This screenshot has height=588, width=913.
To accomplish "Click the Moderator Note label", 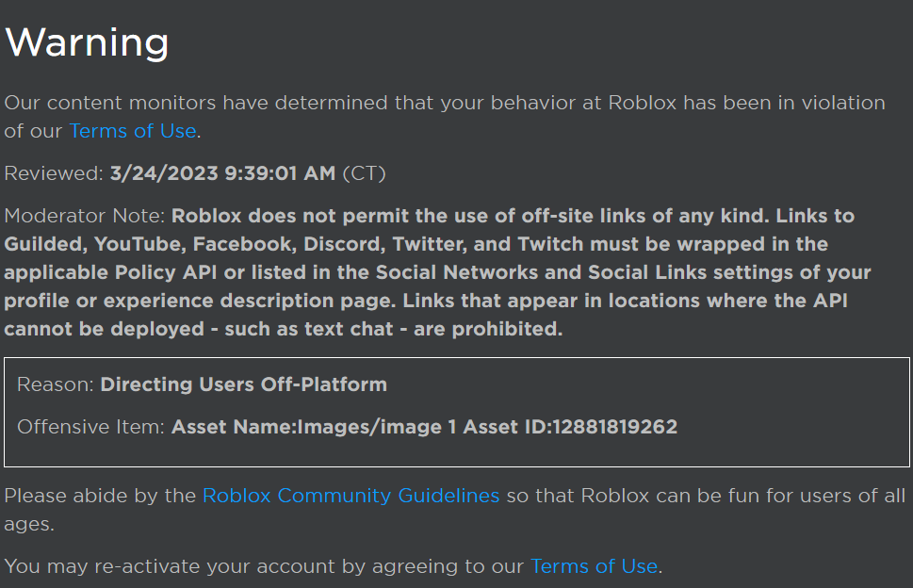I will (85, 216).
